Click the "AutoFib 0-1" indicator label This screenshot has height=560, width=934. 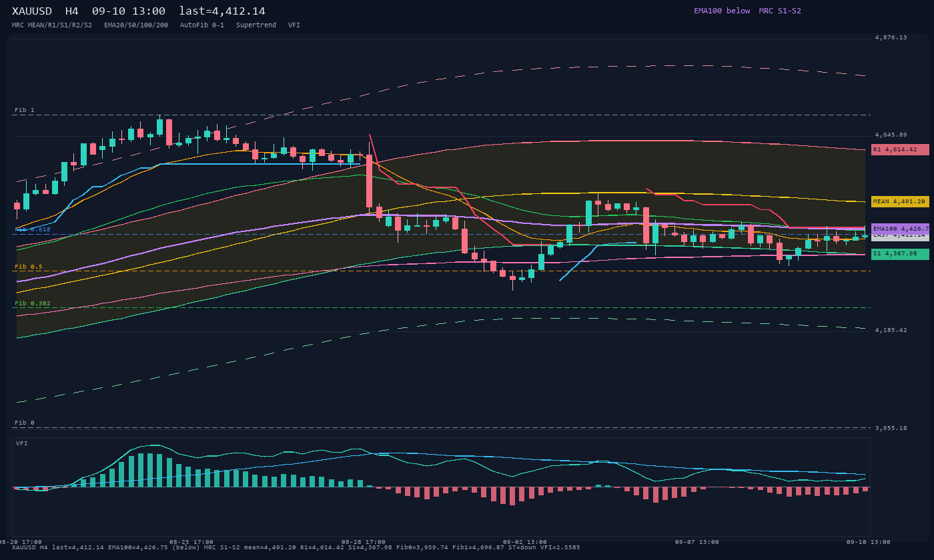[x=202, y=25]
